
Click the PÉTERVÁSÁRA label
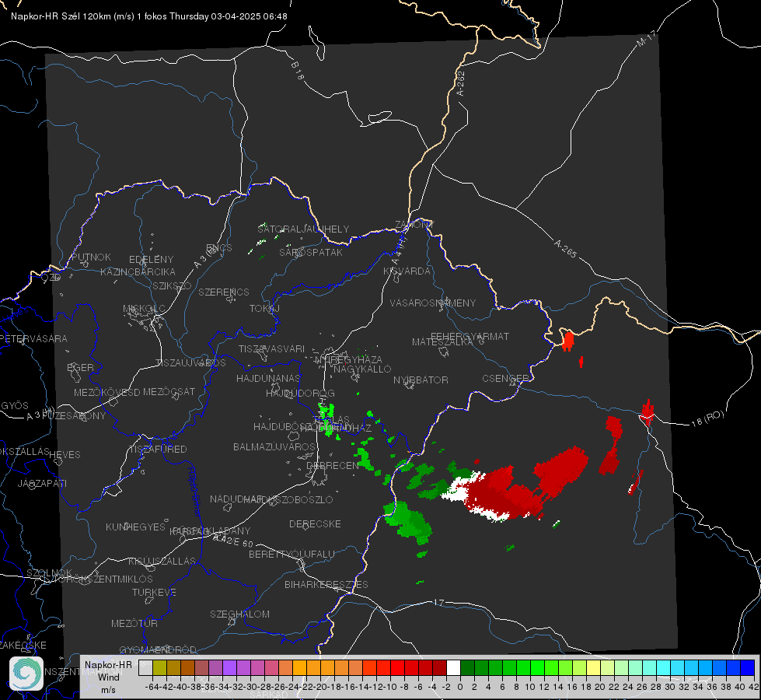33,338
